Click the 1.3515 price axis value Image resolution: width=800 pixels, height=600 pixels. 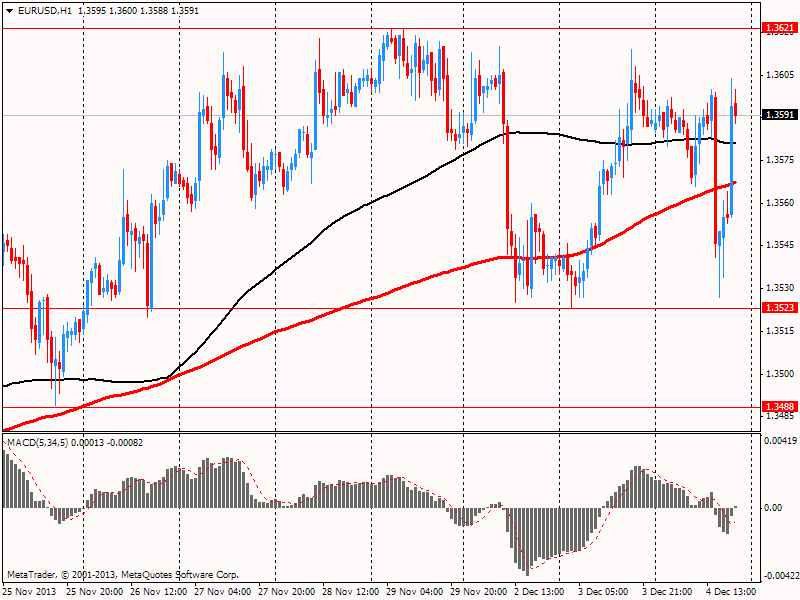[x=780, y=331]
